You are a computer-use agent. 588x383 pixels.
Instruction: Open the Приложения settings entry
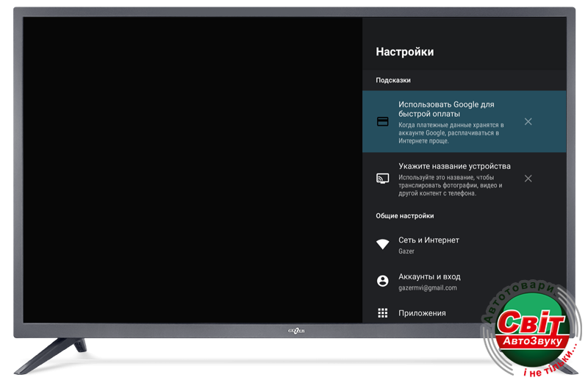pyautogui.click(x=422, y=313)
